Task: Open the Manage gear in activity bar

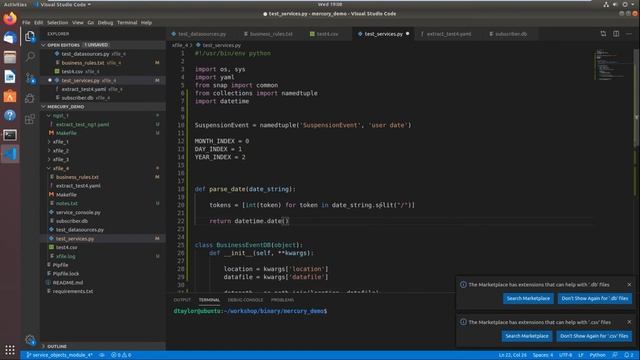Action: (30, 340)
